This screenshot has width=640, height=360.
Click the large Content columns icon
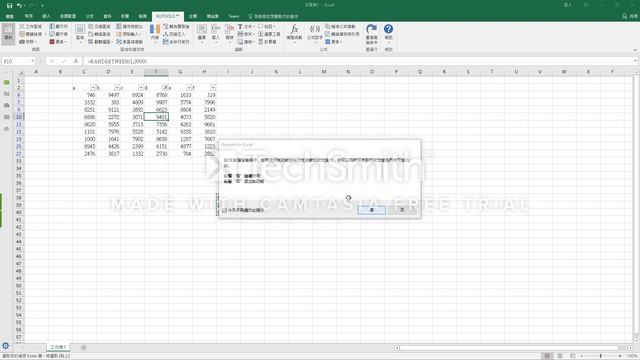(155, 33)
